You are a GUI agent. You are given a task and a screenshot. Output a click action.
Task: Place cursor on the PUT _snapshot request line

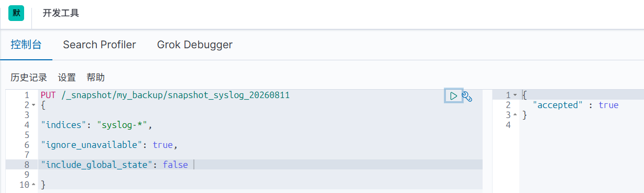165,95
